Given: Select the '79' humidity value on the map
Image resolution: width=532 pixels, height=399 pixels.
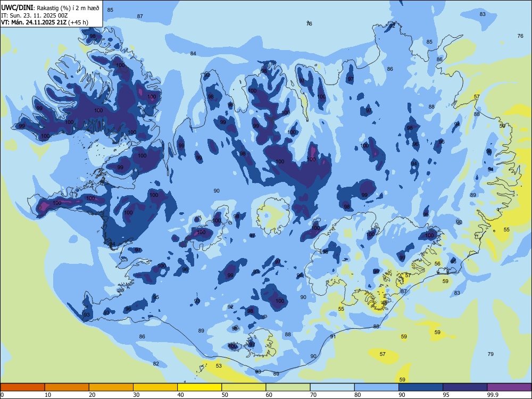Looking at the screenshot, I should (491, 354).
